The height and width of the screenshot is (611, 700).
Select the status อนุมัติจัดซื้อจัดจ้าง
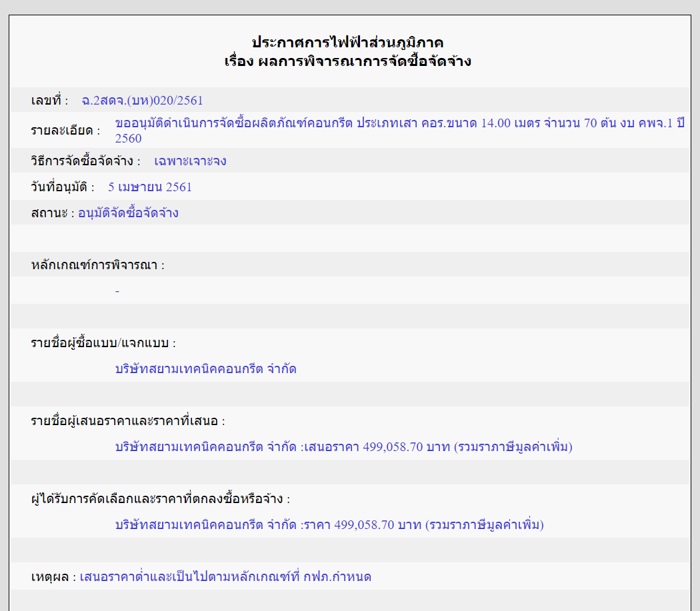point(128,213)
